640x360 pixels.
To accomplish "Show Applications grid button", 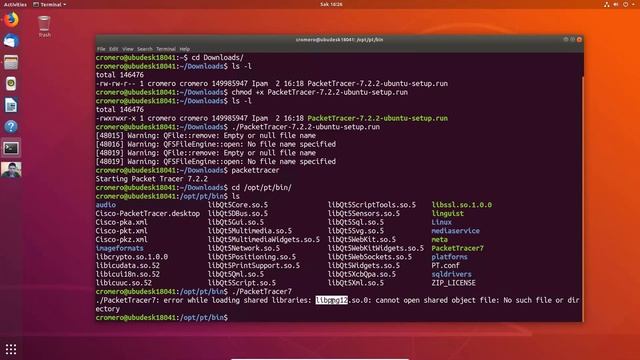I will coord(11,349).
